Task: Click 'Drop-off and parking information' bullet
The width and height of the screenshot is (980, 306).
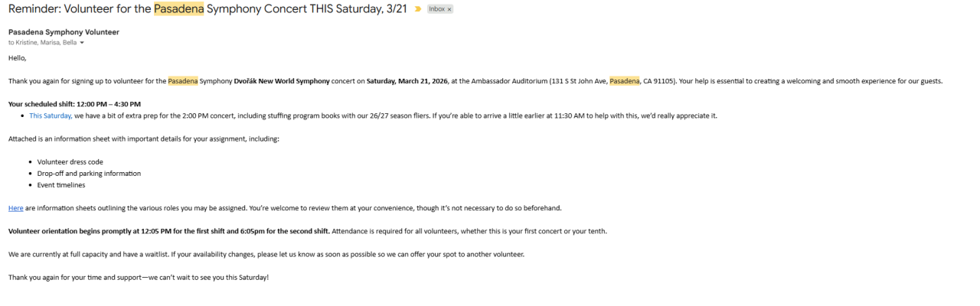Action: [89, 174]
